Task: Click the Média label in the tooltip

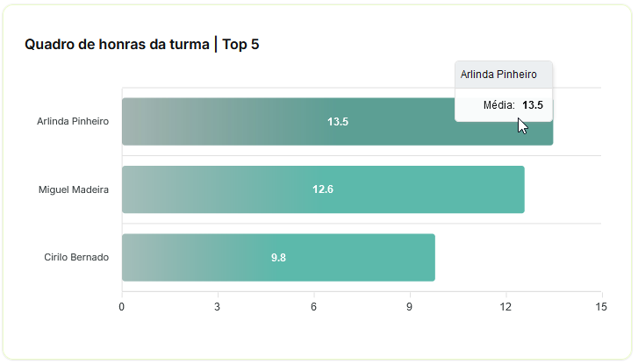Action: click(498, 105)
